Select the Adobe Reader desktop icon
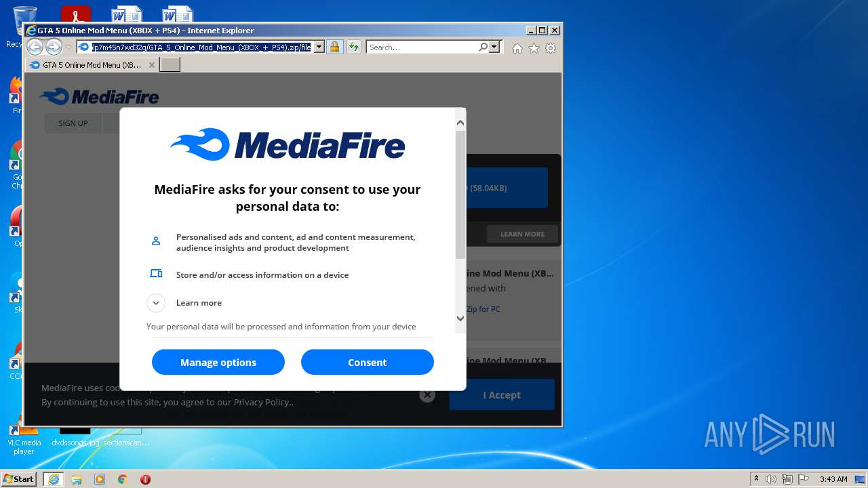 click(x=75, y=14)
